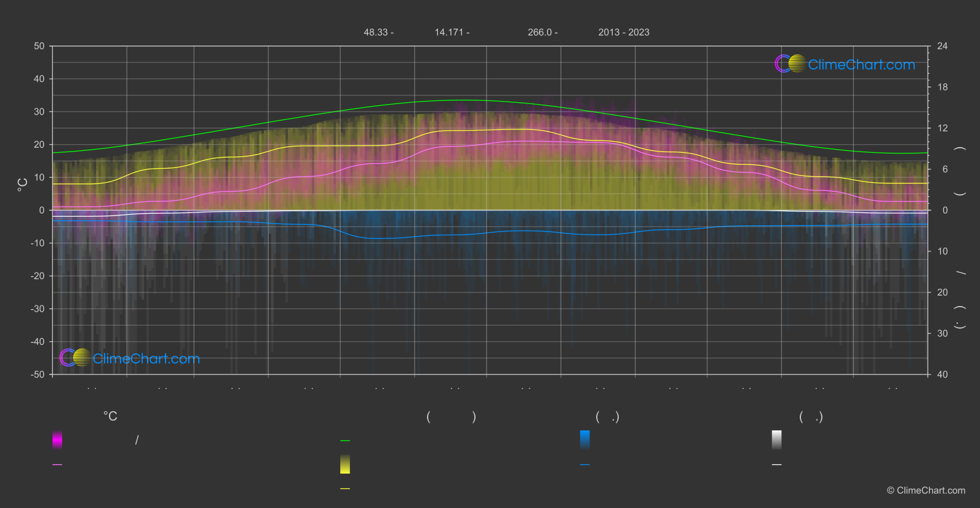Select the white line legend marker
The height and width of the screenshot is (508, 980).
pos(777,465)
